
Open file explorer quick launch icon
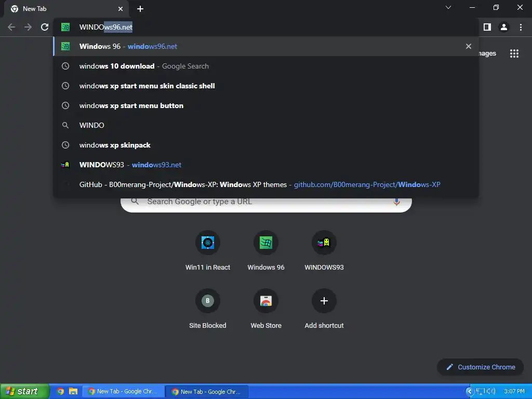[x=73, y=392]
